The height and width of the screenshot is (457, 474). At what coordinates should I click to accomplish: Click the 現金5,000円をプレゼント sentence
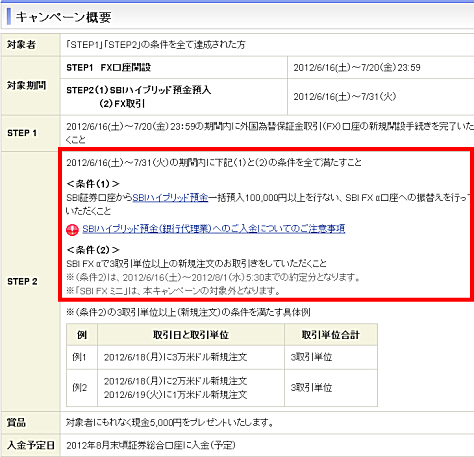tap(170, 423)
